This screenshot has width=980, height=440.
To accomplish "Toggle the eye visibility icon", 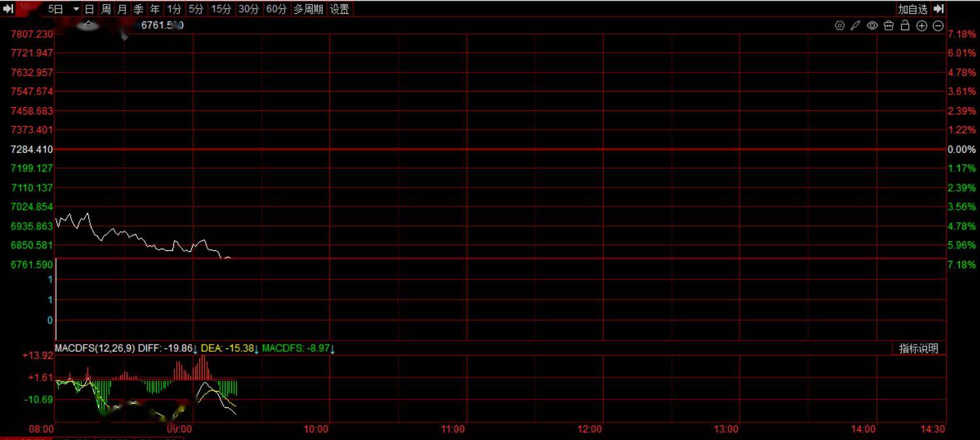I will (872, 25).
